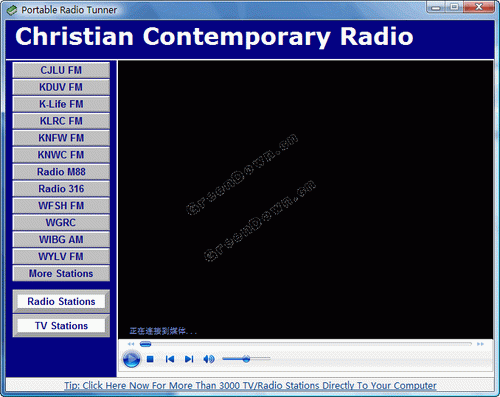The height and width of the screenshot is (397, 500).
Task: Tune to WFSH FM
Action: pos(61,206)
